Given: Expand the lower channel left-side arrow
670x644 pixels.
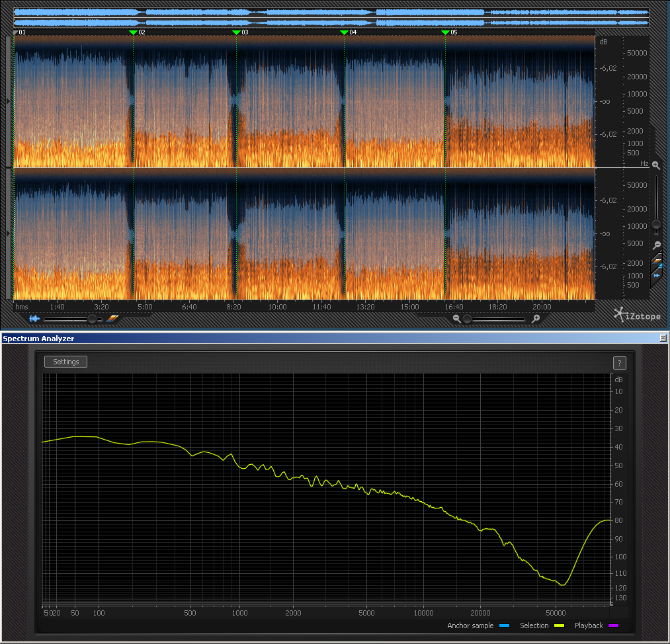Looking at the screenshot, I should 8,233.
